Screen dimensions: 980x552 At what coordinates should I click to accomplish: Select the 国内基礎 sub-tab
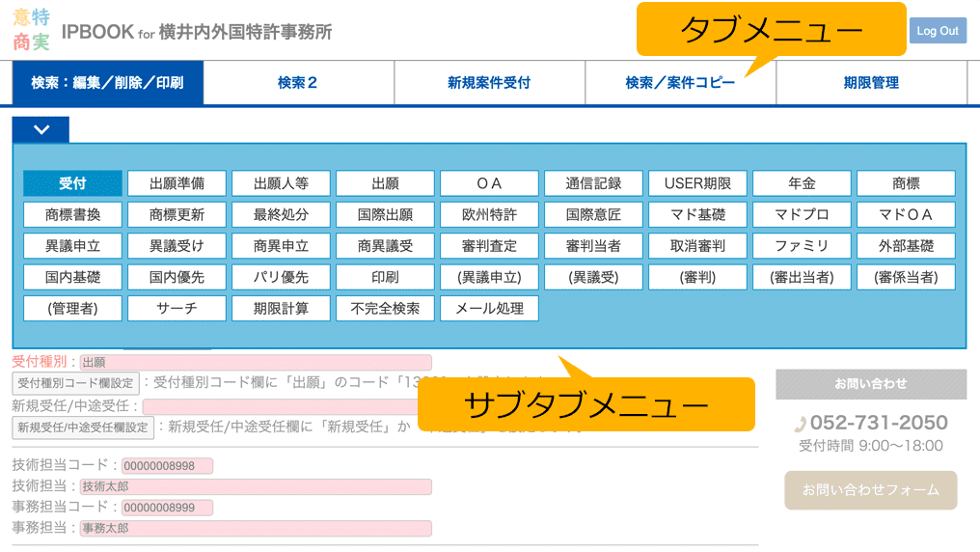point(72,278)
